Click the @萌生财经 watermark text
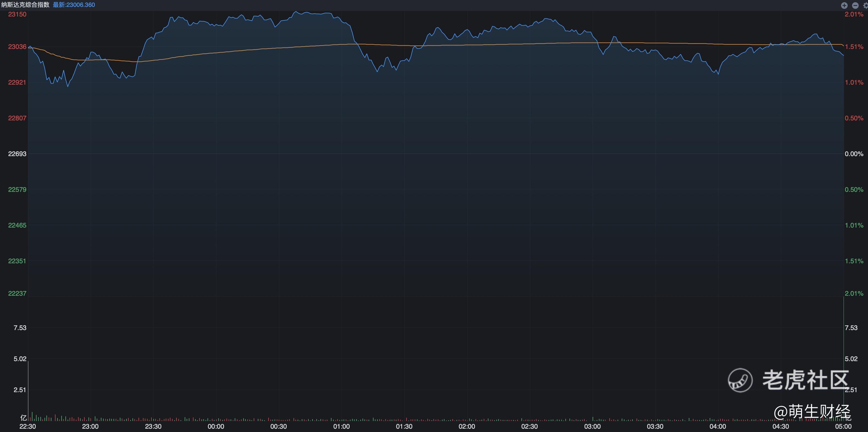Image resolution: width=868 pixels, height=432 pixels. tap(812, 411)
